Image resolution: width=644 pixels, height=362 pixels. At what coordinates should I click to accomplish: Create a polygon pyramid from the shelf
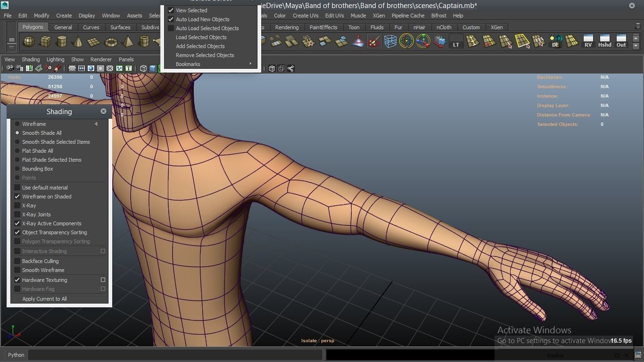[x=127, y=42]
